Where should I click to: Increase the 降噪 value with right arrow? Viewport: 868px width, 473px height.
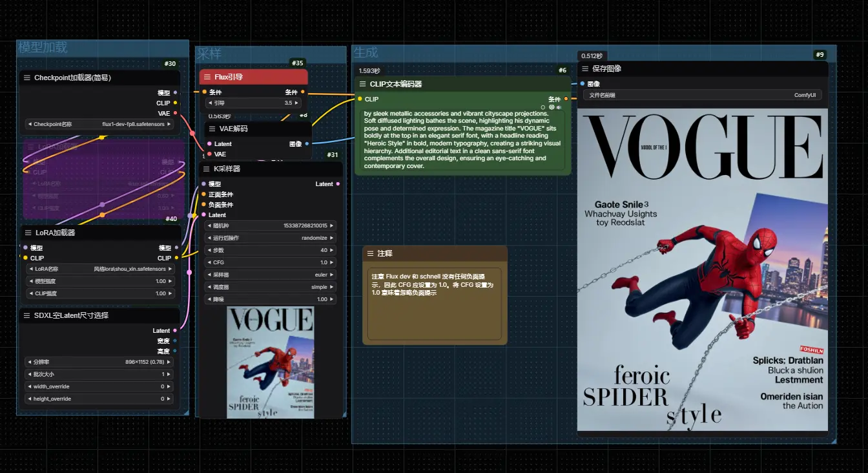pos(333,299)
